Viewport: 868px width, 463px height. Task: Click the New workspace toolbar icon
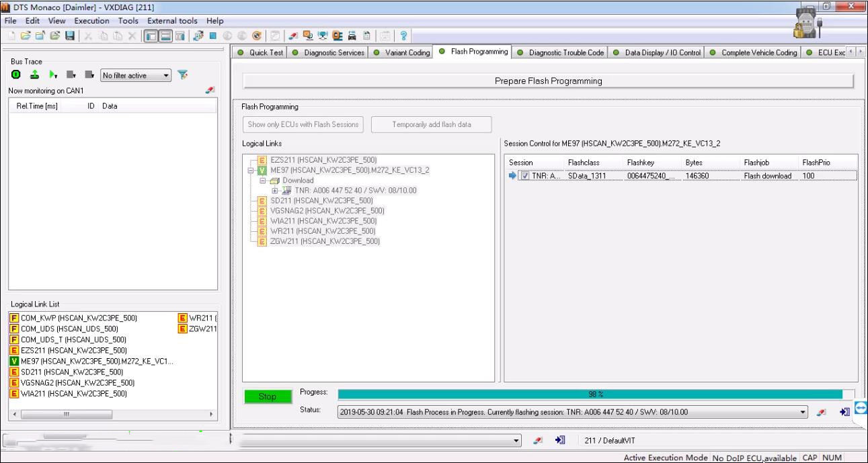(x=11, y=36)
